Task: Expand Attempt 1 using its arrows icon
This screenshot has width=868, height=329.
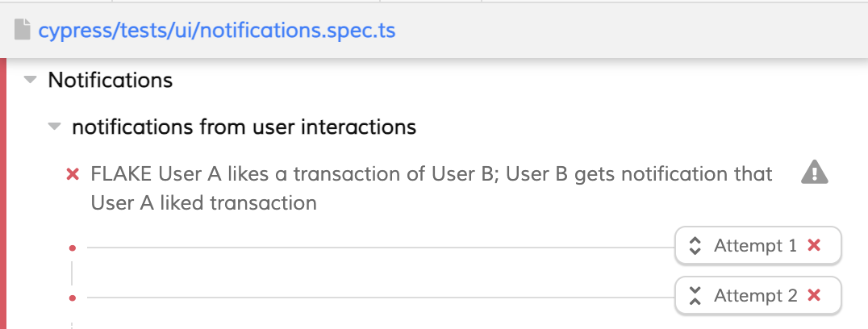Action: pyautogui.click(x=695, y=245)
